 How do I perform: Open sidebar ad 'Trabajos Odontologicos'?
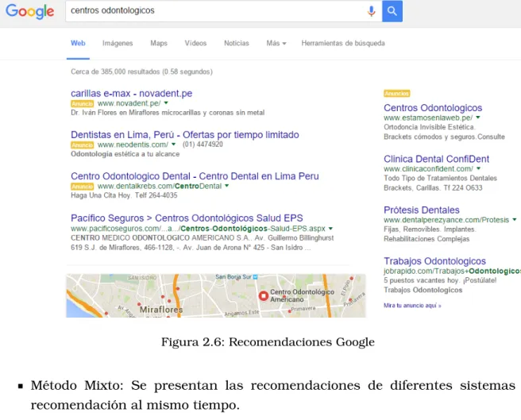434,261
